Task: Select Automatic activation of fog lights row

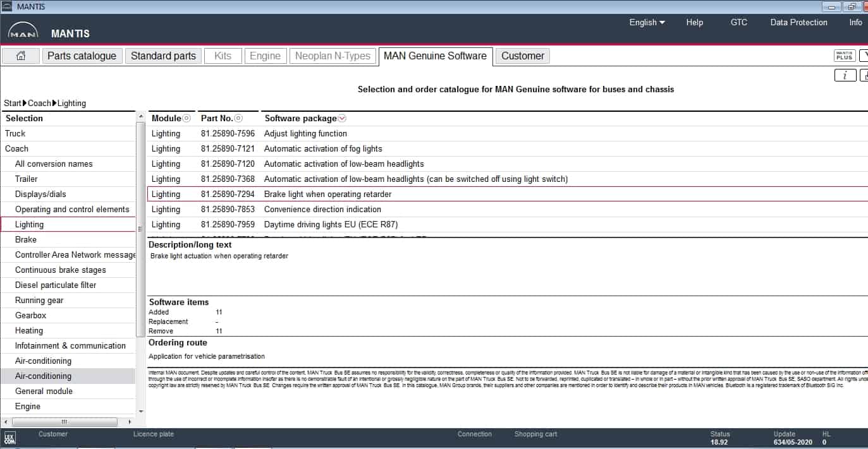Action: tap(507, 148)
